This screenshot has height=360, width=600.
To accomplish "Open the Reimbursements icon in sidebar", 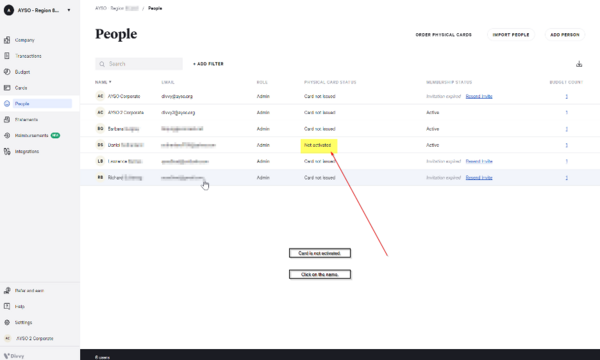I will (x=7, y=135).
